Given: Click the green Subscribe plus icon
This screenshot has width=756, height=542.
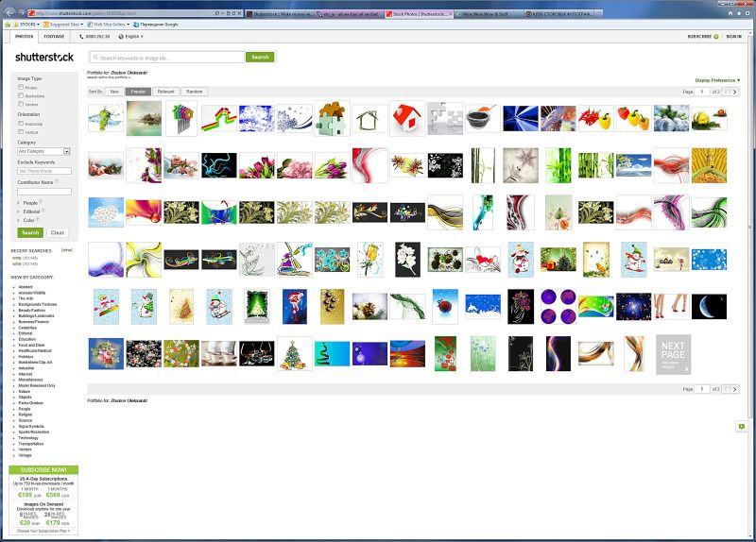Looking at the screenshot, I should 716,37.
